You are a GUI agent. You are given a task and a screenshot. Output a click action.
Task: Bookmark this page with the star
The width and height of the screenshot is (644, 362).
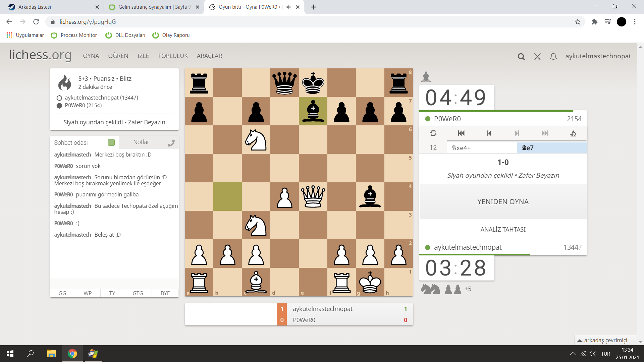click(x=578, y=22)
